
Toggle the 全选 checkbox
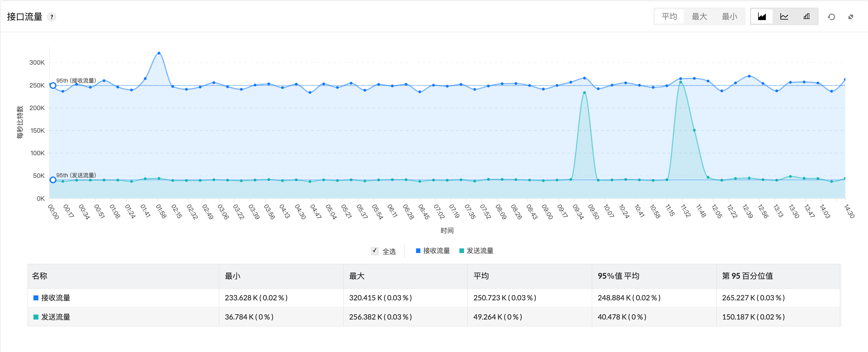tap(374, 251)
